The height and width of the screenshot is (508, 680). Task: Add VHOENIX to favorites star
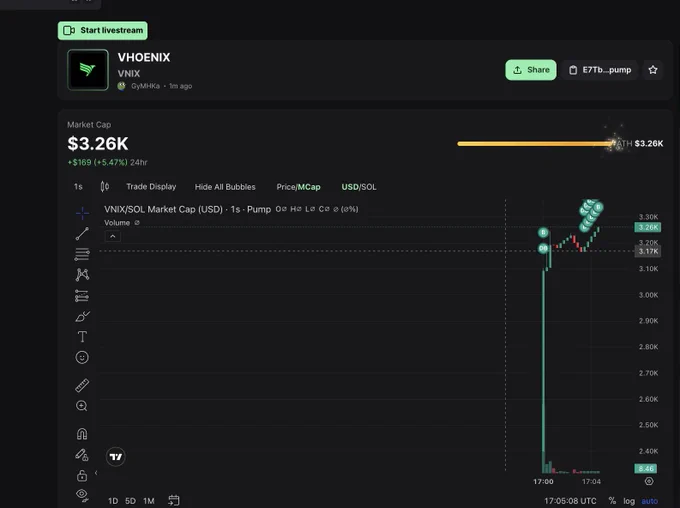[653, 70]
